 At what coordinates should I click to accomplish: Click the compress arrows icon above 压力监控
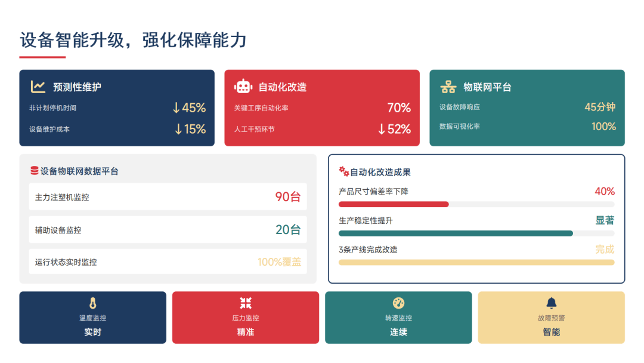pyautogui.click(x=246, y=303)
